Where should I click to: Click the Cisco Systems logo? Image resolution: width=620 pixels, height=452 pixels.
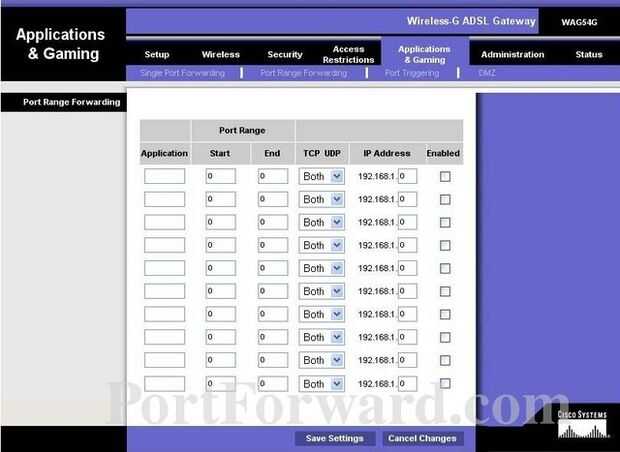tap(582, 424)
